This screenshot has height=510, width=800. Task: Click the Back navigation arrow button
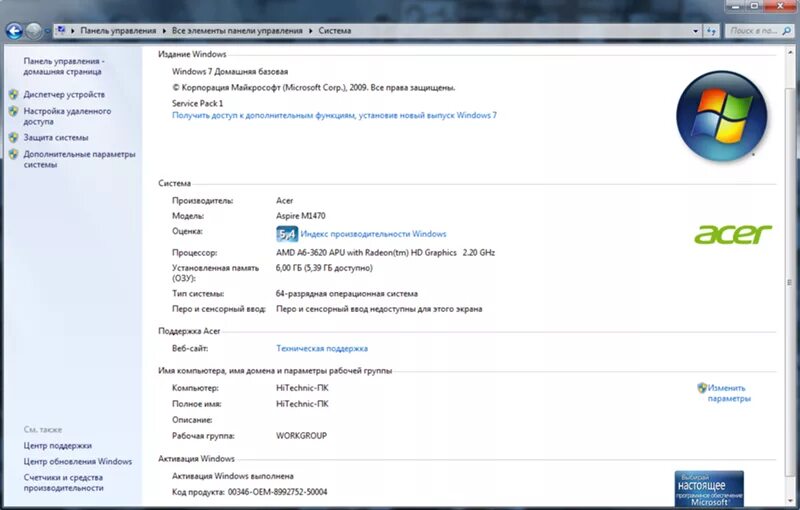14,31
